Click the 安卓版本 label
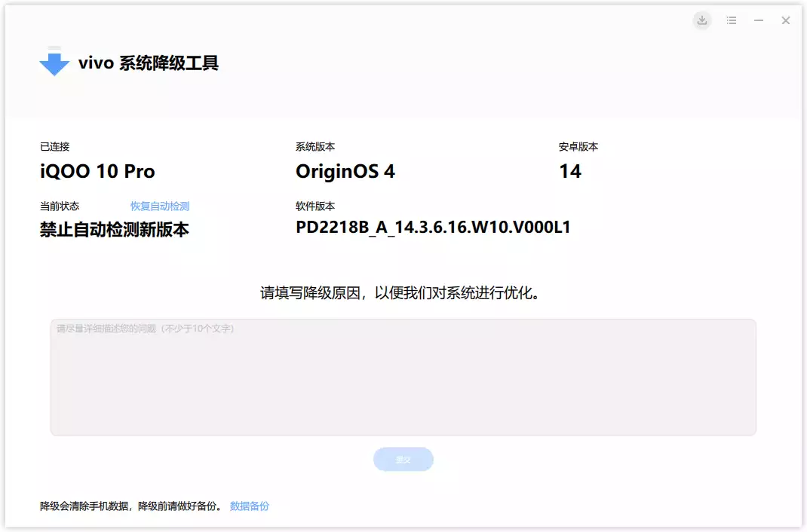The height and width of the screenshot is (532, 807). tap(578, 146)
